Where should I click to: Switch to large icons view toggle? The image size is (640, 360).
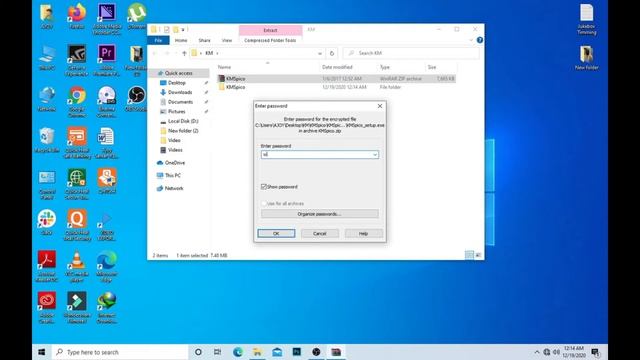click(478, 255)
